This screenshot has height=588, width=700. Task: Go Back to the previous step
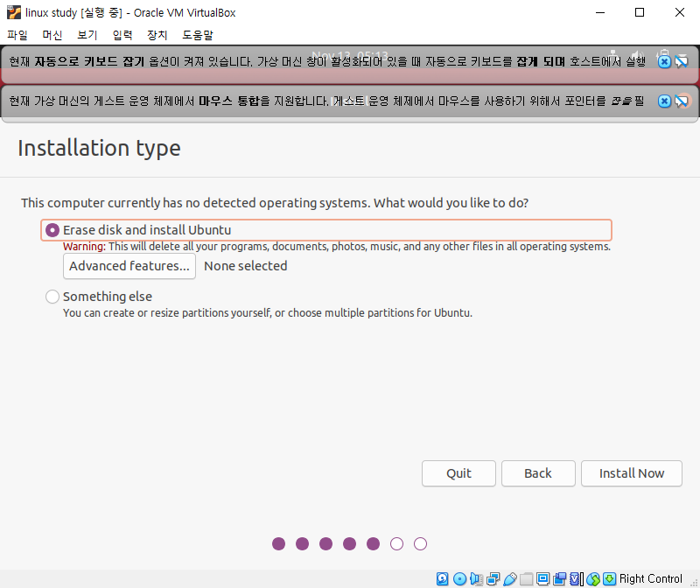(x=538, y=473)
